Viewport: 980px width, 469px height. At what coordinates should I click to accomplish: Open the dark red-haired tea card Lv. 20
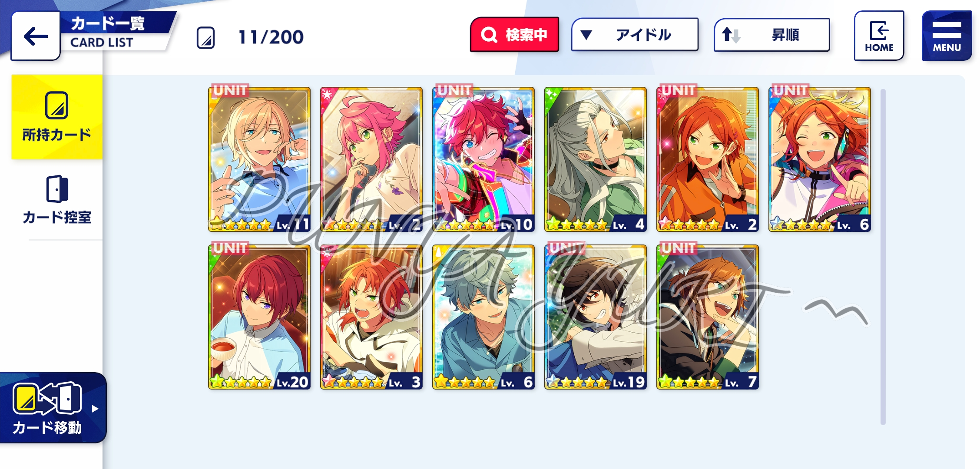[x=259, y=317]
